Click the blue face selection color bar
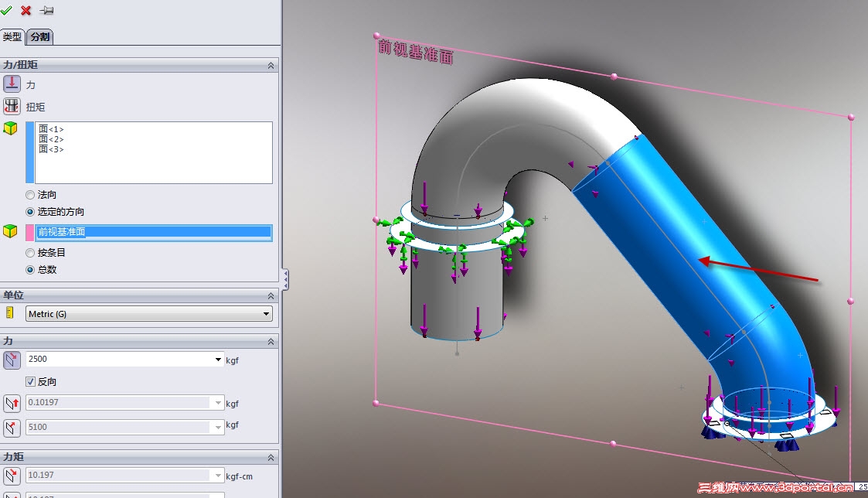The width and height of the screenshot is (868, 498). (x=30, y=152)
